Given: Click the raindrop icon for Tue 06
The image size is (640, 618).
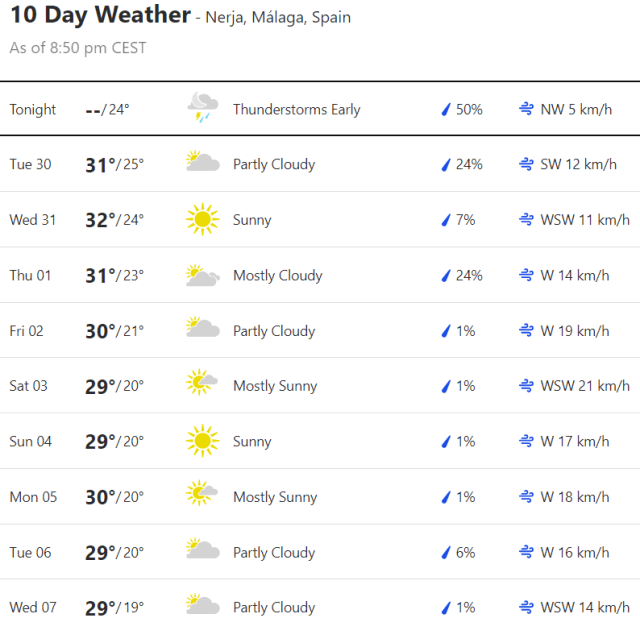Looking at the screenshot, I should coord(446,552).
